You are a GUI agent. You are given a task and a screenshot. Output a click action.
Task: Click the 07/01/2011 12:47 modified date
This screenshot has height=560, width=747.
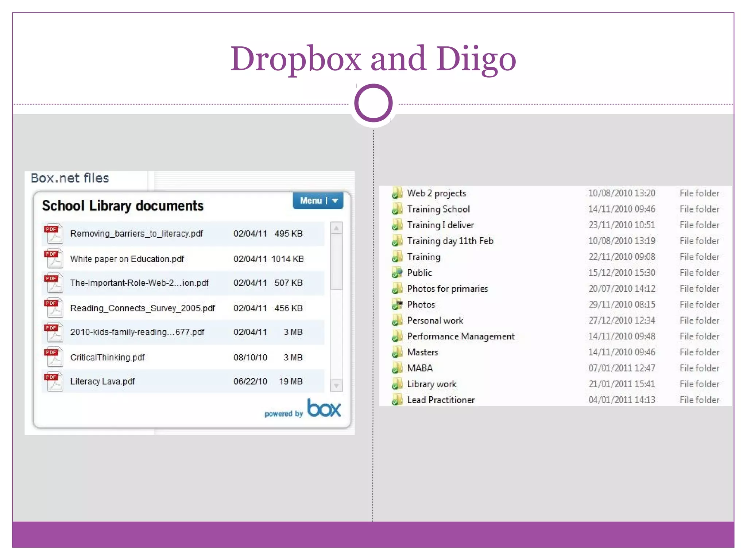pos(622,368)
